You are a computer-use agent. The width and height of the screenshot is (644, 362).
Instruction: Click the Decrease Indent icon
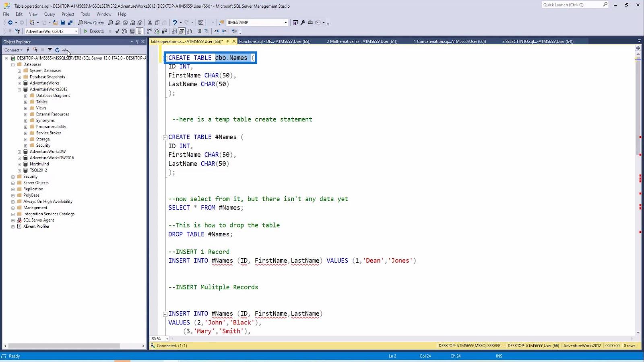(217, 31)
